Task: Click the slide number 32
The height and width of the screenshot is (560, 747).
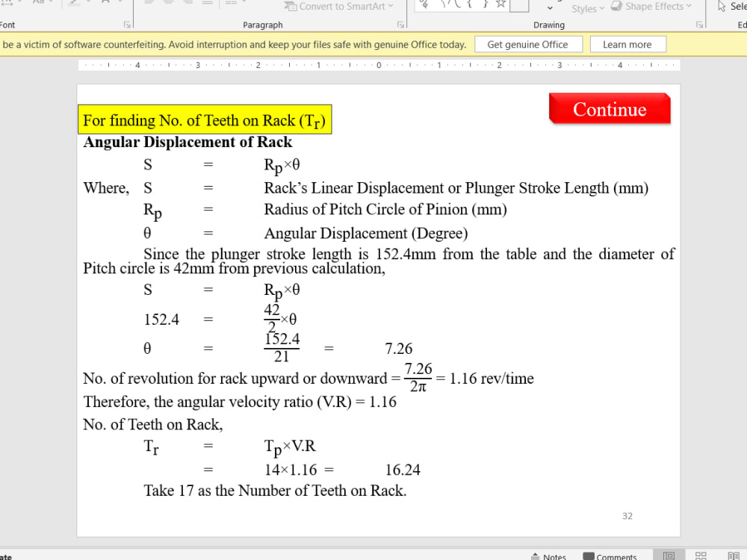Action: [627, 516]
